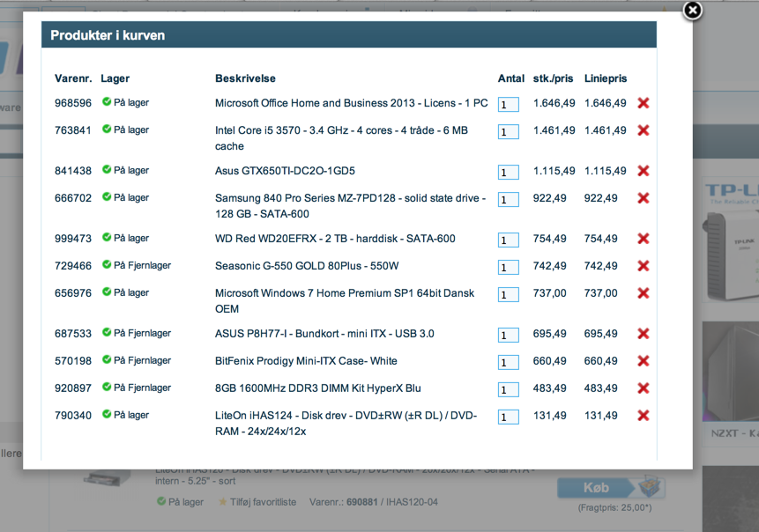
Task: Open 8GB 1600MHz DDR3 HyperX Blu link
Action: point(318,388)
